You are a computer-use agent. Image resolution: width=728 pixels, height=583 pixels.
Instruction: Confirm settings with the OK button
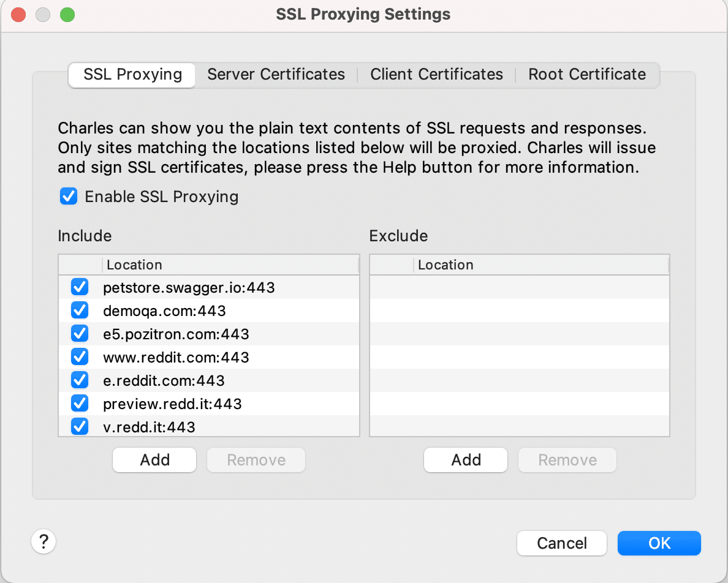(x=659, y=543)
